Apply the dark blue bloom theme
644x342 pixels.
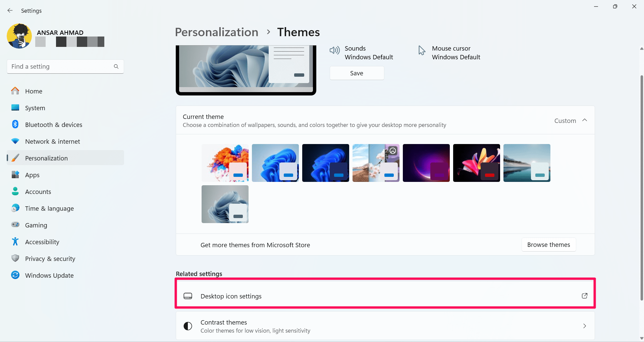tap(325, 163)
